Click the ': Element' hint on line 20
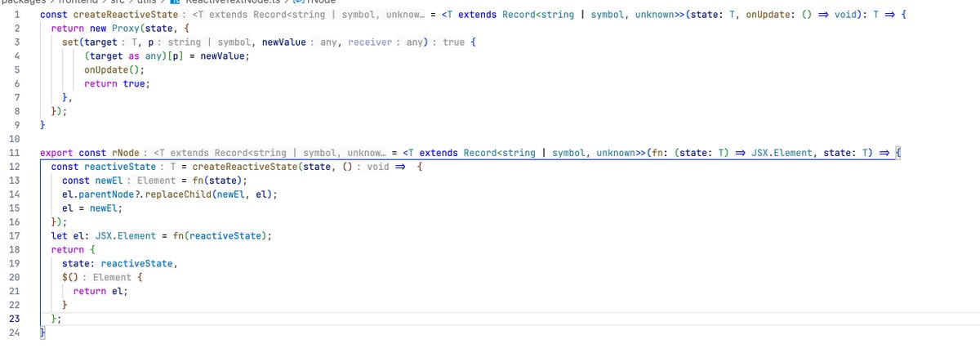The image size is (980, 362). (x=105, y=278)
